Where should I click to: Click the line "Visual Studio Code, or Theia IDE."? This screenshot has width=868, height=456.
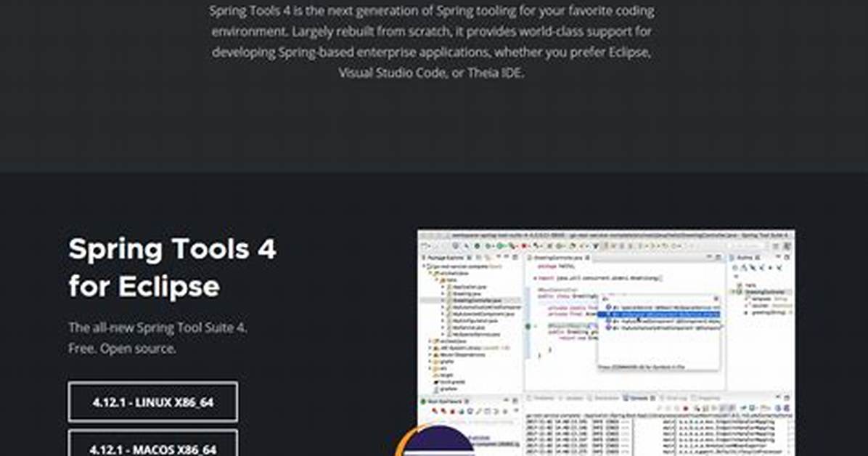coord(431,73)
